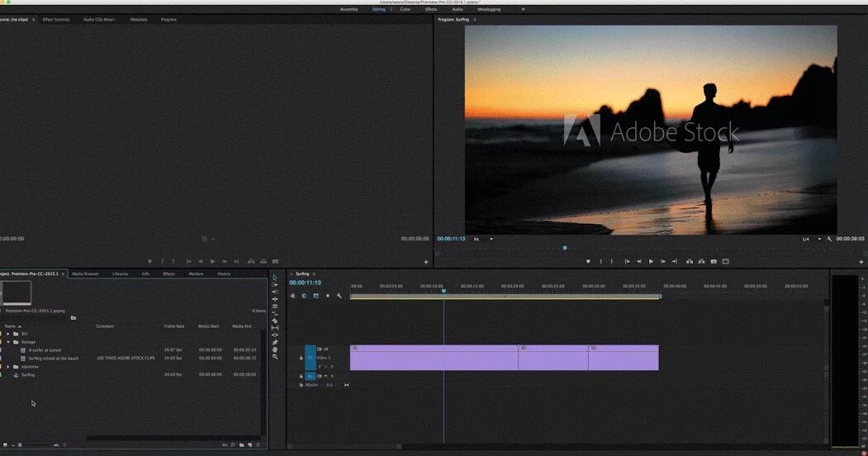
Task: Open Program monitor settings wrench
Action: pyautogui.click(x=828, y=239)
